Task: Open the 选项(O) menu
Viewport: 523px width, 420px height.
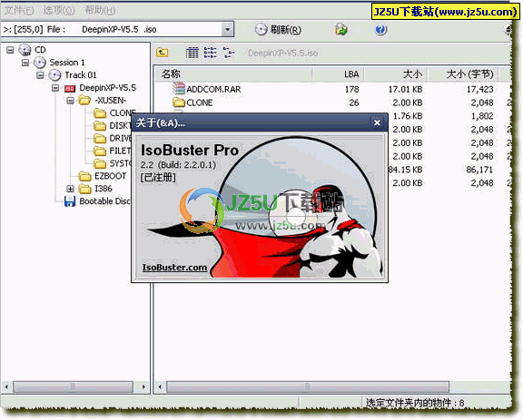Action: pyautogui.click(x=59, y=10)
